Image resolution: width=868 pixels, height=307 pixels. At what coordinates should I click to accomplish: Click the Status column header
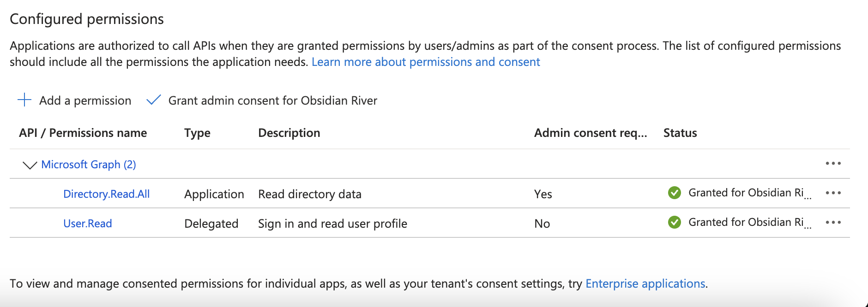click(x=680, y=133)
